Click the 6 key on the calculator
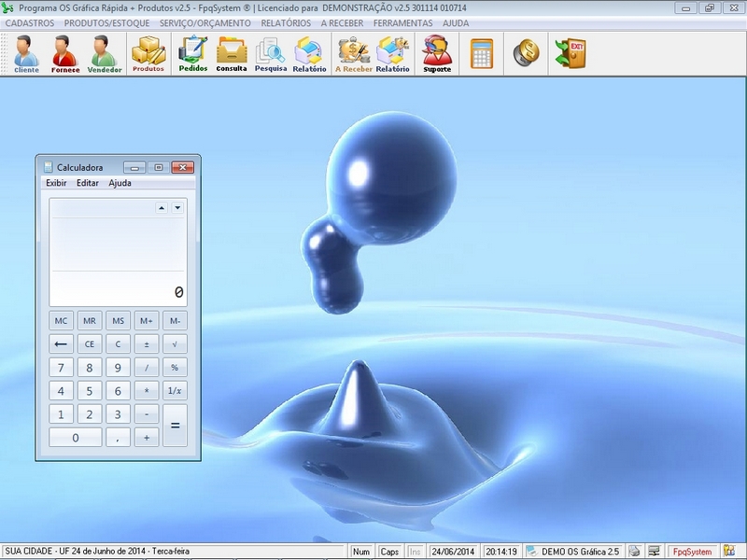 119,390
